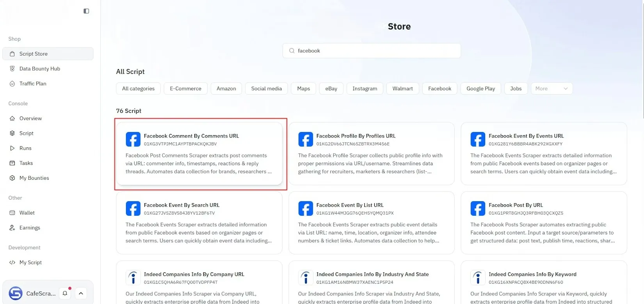Screen dimensions: 644x304
Task: Open Data Bounty Hub in sidebar
Action: [39, 69]
